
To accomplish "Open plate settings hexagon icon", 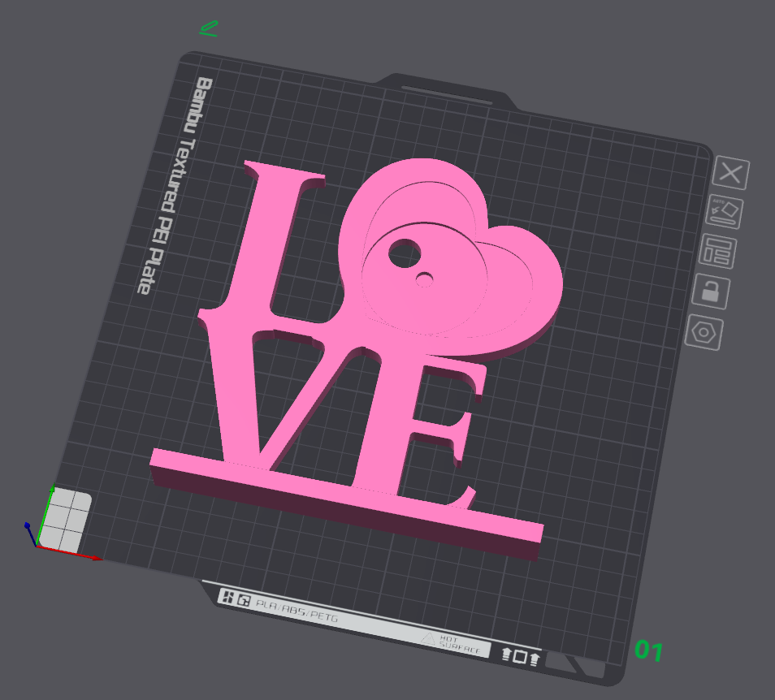I will click(x=704, y=332).
